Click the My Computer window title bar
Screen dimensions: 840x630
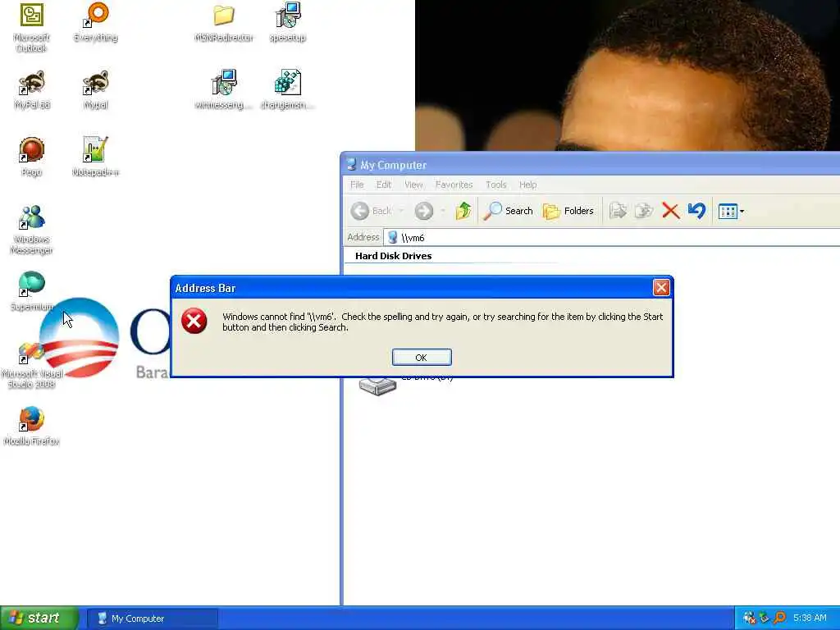click(x=591, y=165)
